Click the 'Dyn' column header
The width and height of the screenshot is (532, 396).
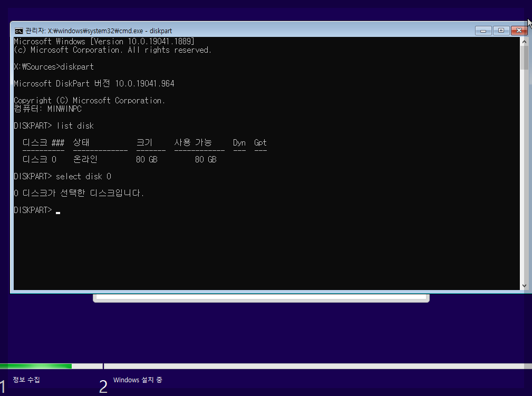click(x=239, y=142)
